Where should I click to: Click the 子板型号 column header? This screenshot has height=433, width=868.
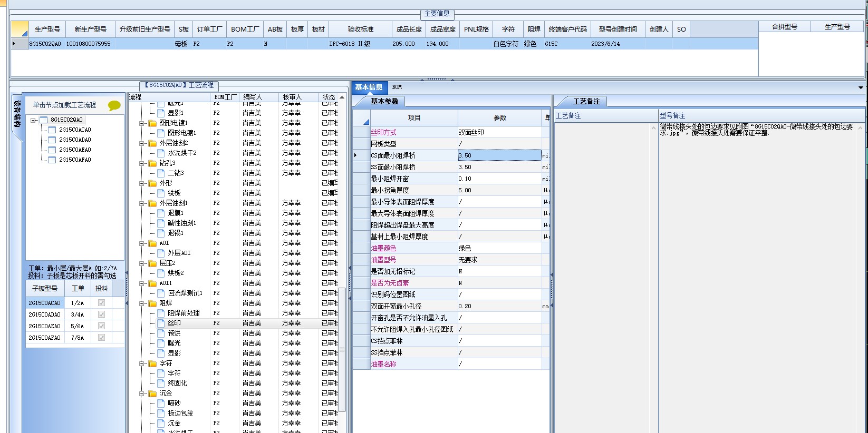(45, 289)
